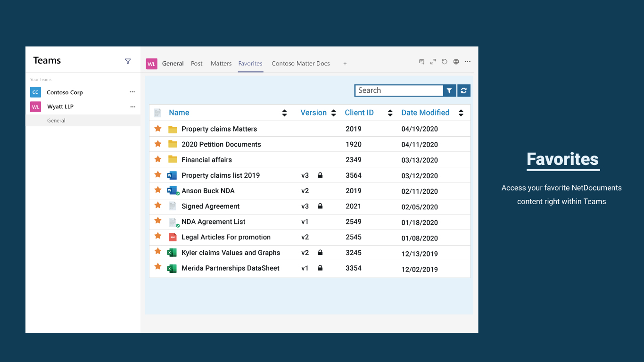The width and height of the screenshot is (644, 362).
Task: Click the lock icon on Merida Partnerships row
Action: (x=320, y=268)
